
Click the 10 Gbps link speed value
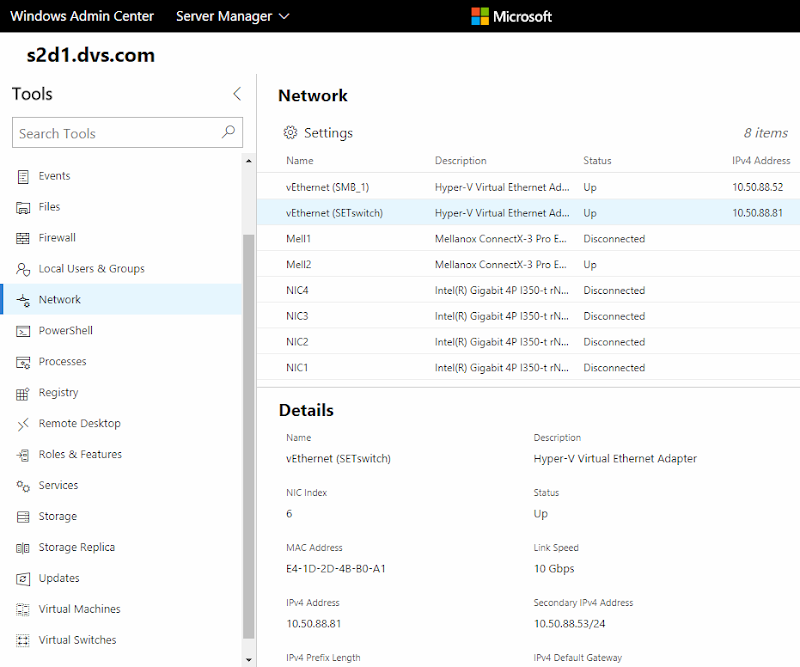[x=554, y=569]
